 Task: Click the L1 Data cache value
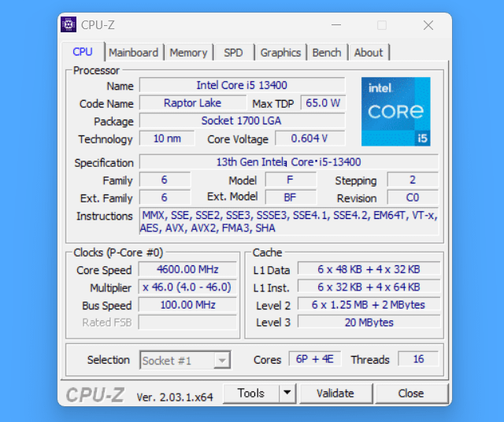click(369, 269)
